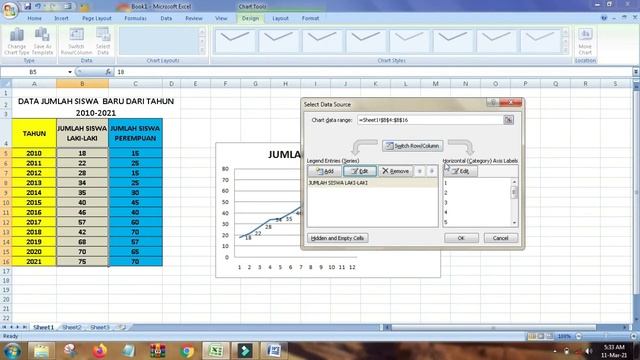Open Windows Start orb

click(x=12, y=351)
